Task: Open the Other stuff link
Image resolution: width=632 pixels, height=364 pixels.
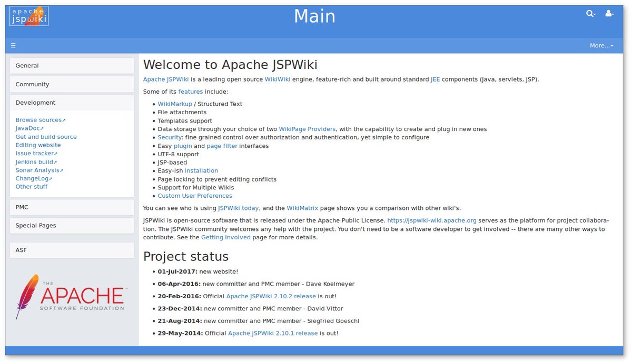Action: pyautogui.click(x=32, y=187)
